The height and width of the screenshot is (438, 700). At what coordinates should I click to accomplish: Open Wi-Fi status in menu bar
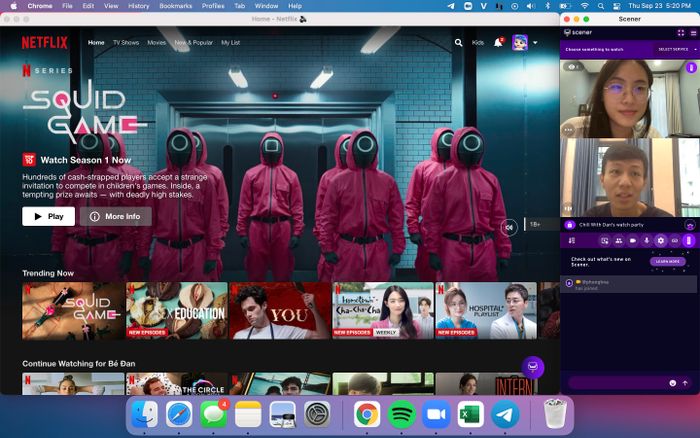point(584,6)
